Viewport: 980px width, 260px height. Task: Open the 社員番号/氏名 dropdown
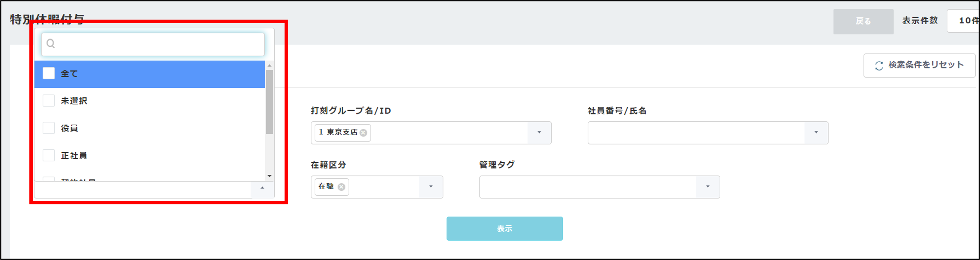tap(816, 133)
